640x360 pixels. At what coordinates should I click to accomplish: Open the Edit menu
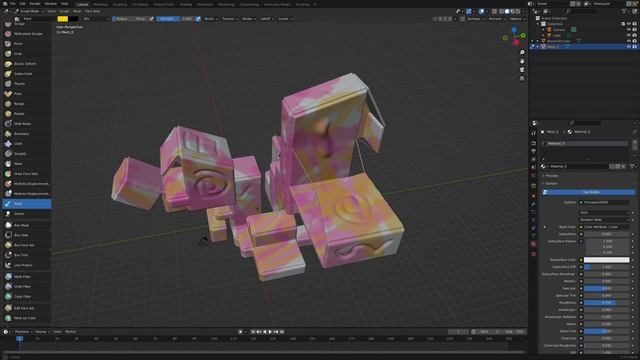click(22, 4)
